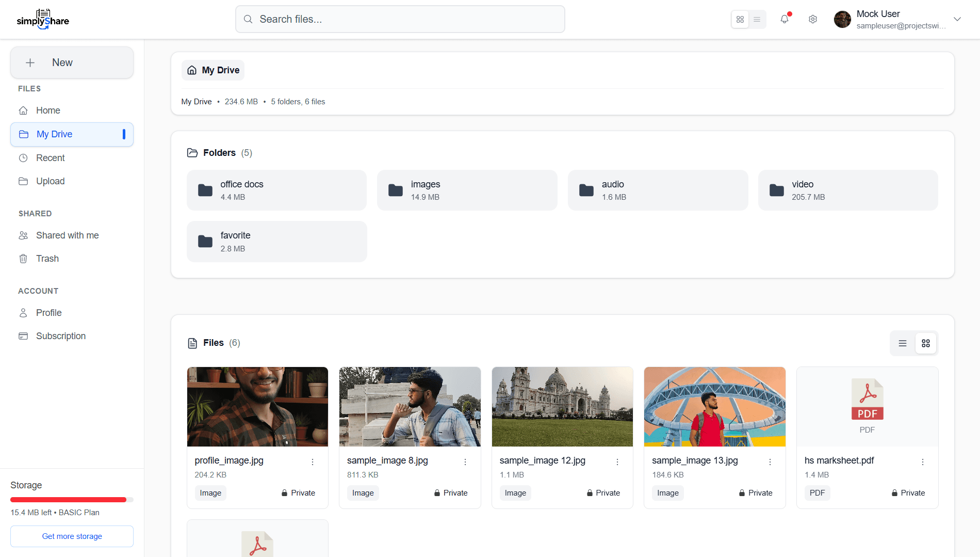Switch to grid view in header toggle
The image size is (980, 557).
pyautogui.click(x=740, y=20)
